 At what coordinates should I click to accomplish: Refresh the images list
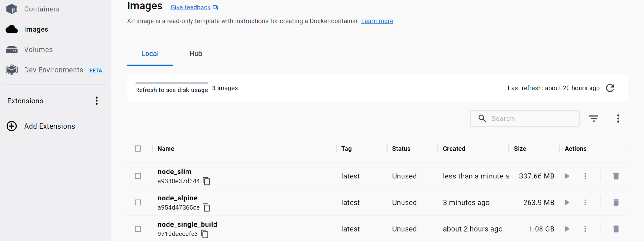tap(610, 88)
